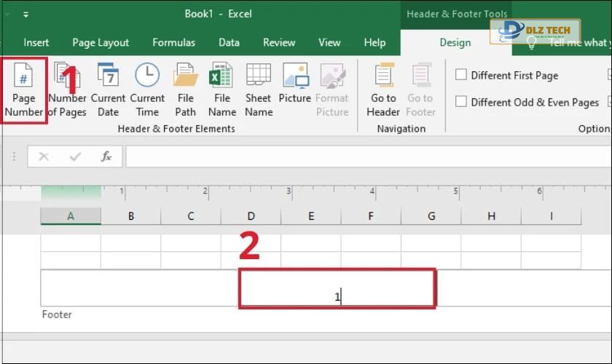
Task: Select column D header
Action: (251, 216)
